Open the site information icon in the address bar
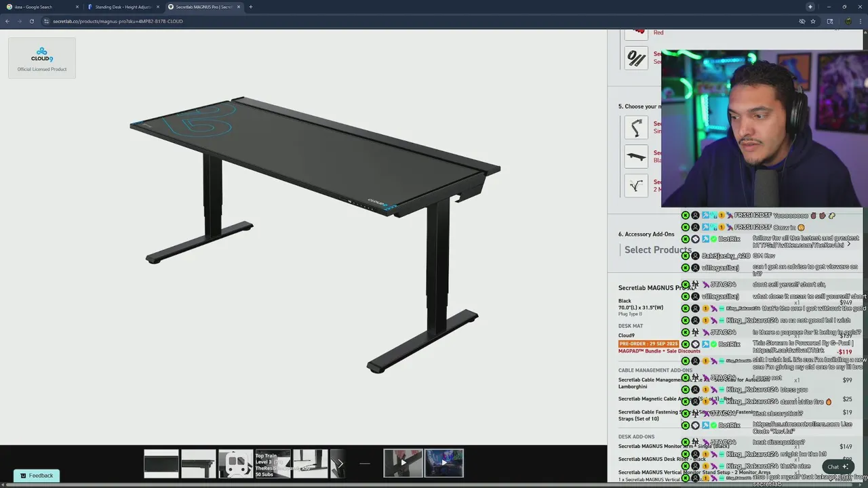This screenshot has width=868, height=488. click(46, 21)
